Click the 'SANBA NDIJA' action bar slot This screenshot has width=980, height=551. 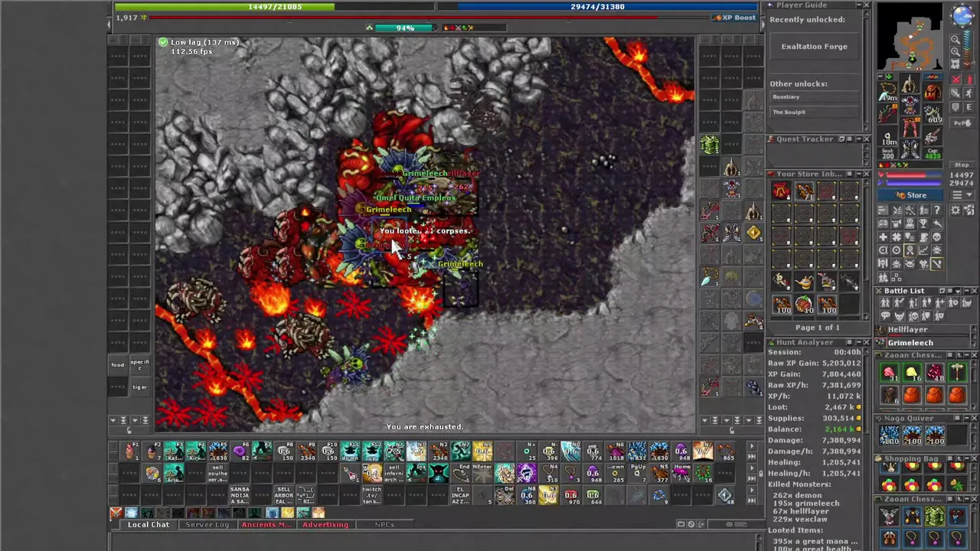240,495
